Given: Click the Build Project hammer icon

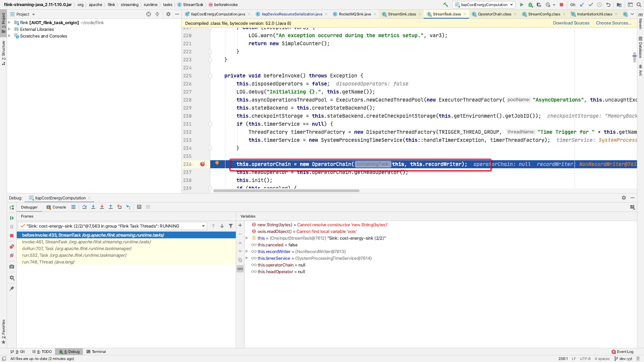Looking at the screenshot, I should (445, 5).
